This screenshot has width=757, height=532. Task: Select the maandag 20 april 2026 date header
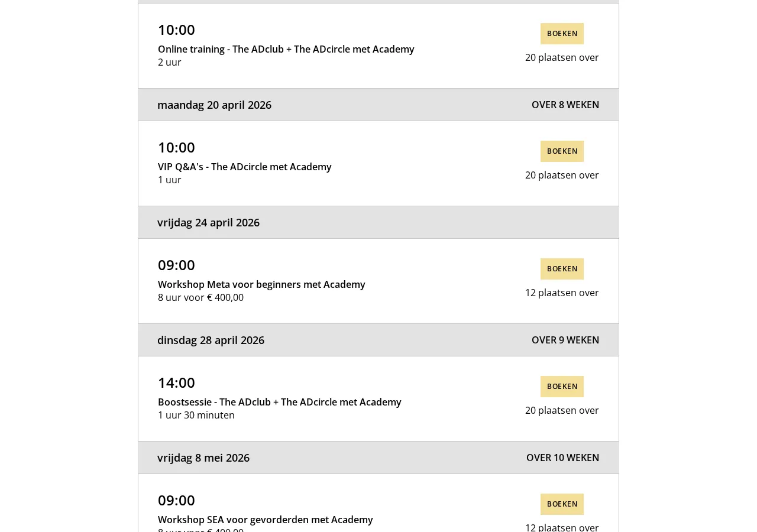pyautogui.click(x=214, y=105)
